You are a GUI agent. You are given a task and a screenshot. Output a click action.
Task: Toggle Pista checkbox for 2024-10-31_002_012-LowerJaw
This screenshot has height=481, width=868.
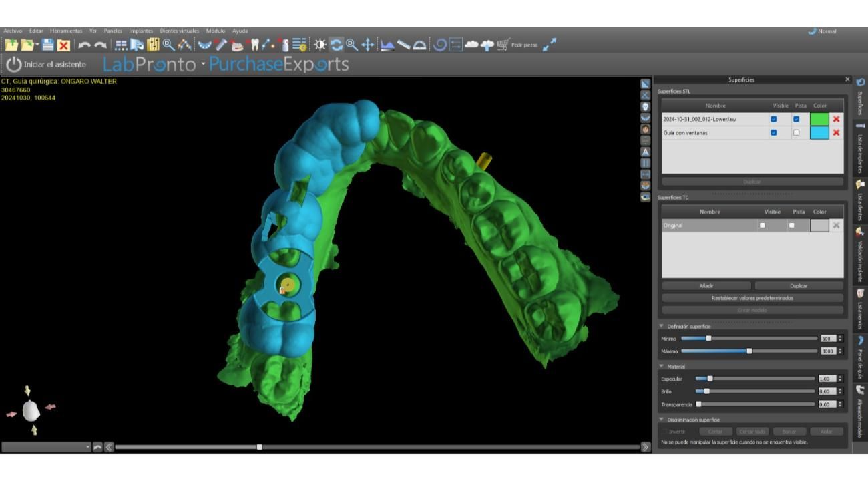[x=796, y=119]
